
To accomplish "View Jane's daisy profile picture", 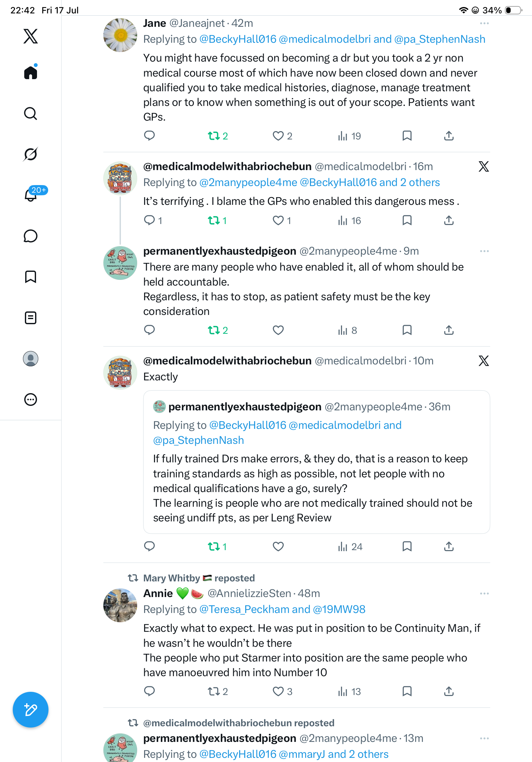I will point(120,35).
